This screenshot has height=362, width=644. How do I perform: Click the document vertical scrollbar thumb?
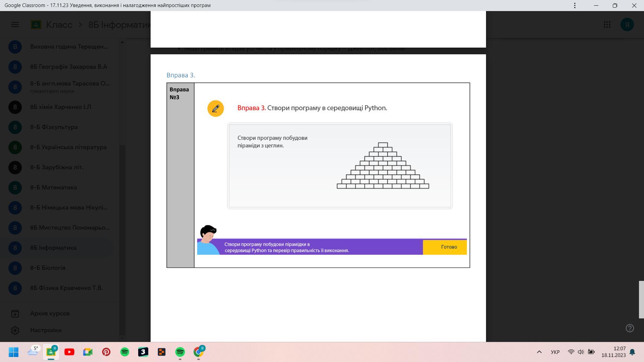point(641,299)
